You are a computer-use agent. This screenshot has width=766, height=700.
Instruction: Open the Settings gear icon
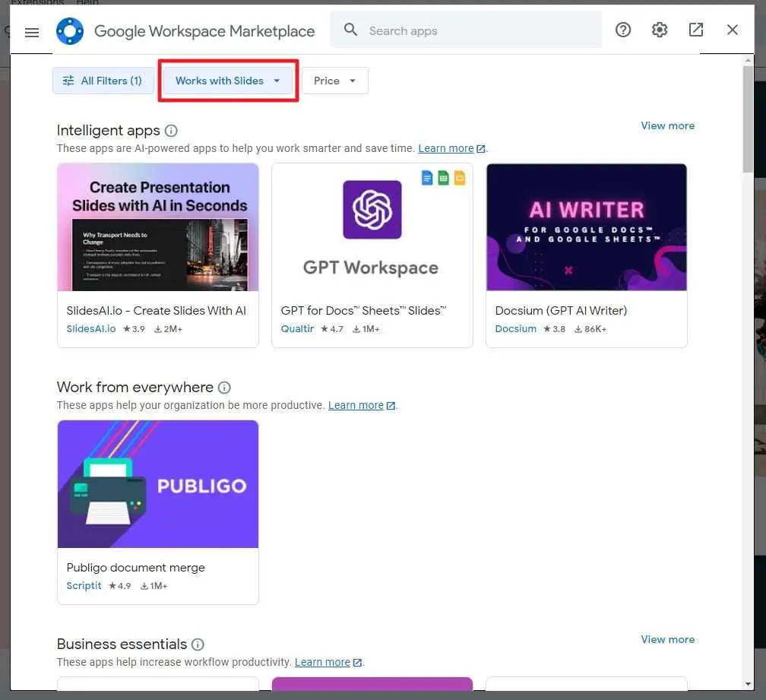(x=660, y=30)
